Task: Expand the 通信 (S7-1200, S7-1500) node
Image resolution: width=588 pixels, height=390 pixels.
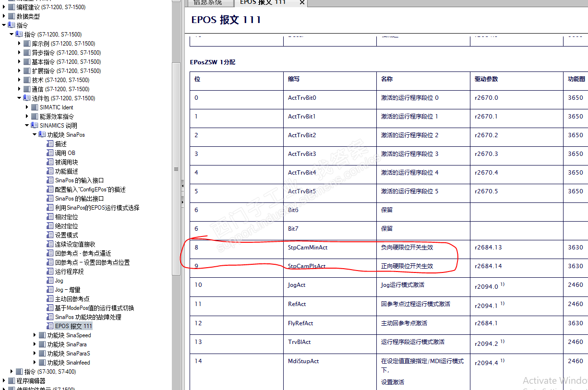Action: tap(19, 89)
